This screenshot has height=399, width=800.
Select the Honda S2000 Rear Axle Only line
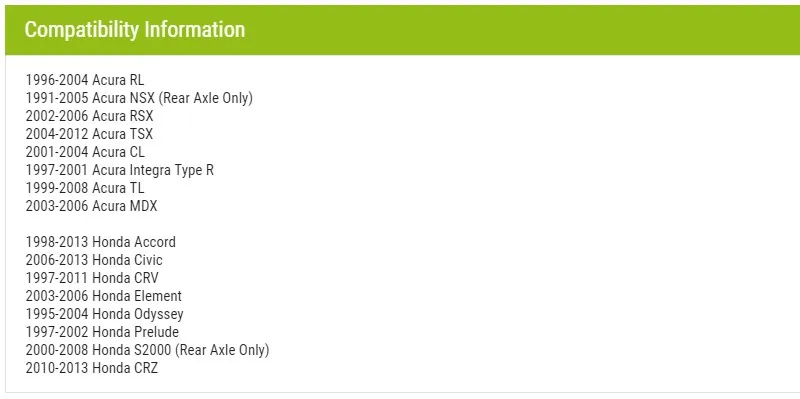(x=147, y=350)
